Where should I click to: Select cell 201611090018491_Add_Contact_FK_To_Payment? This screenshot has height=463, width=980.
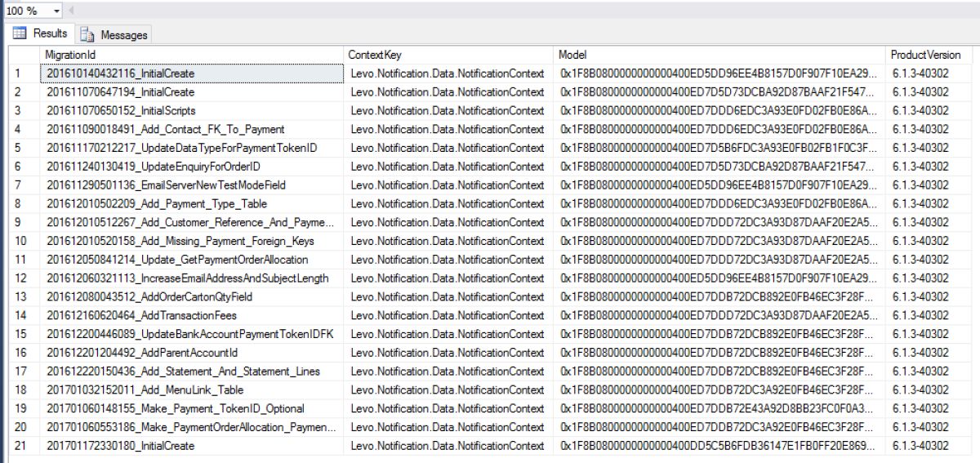193,129
